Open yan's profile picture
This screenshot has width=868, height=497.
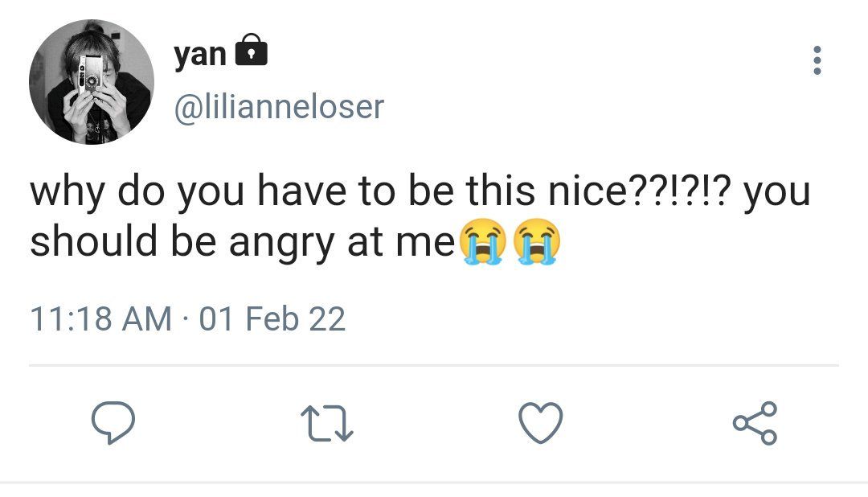tap(92, 81)
